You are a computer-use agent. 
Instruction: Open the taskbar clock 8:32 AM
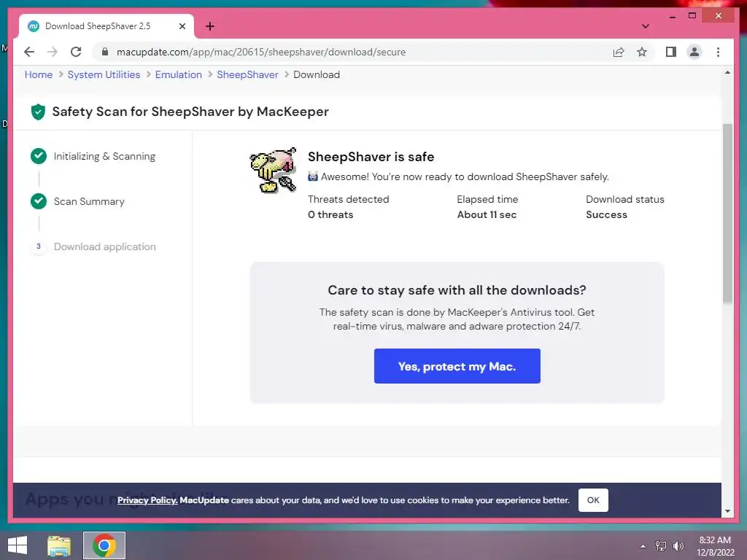pyautogui.click(x=715, y=546)
